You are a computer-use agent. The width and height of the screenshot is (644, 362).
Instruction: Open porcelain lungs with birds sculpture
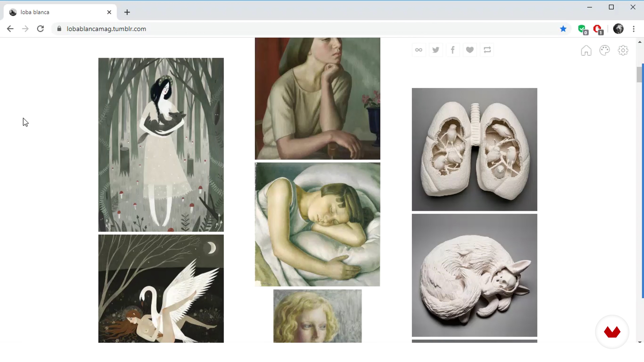[474, 149]
